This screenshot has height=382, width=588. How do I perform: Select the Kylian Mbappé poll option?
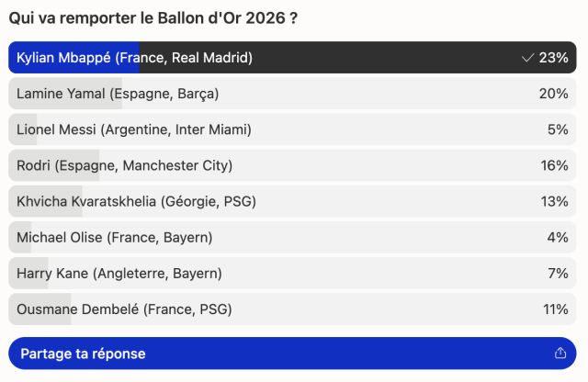[x=292, y=57]
